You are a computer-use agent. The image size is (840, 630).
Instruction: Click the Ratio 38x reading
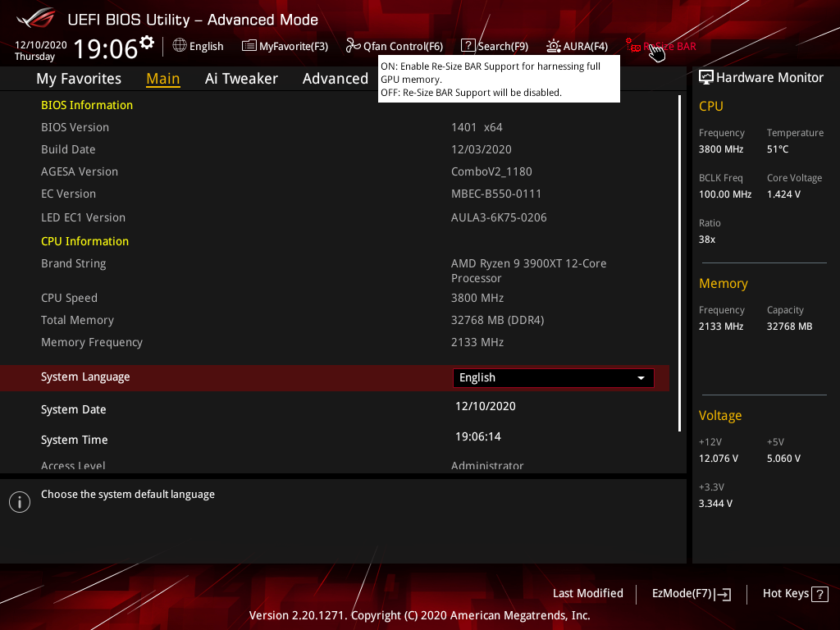[x=706, y=240]
